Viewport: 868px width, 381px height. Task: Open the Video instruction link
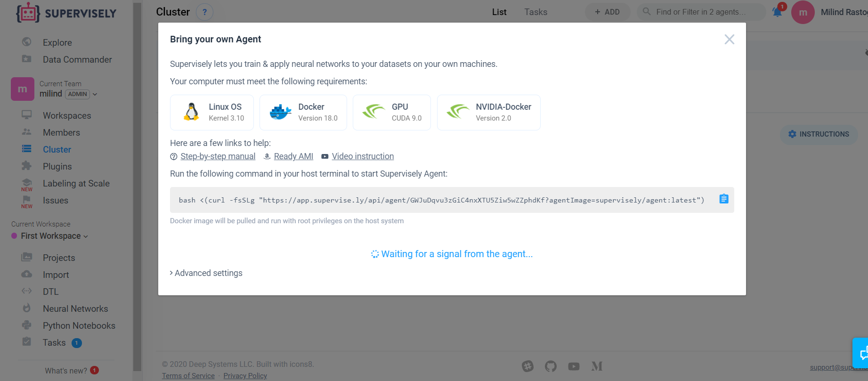[x=363, y=156]
